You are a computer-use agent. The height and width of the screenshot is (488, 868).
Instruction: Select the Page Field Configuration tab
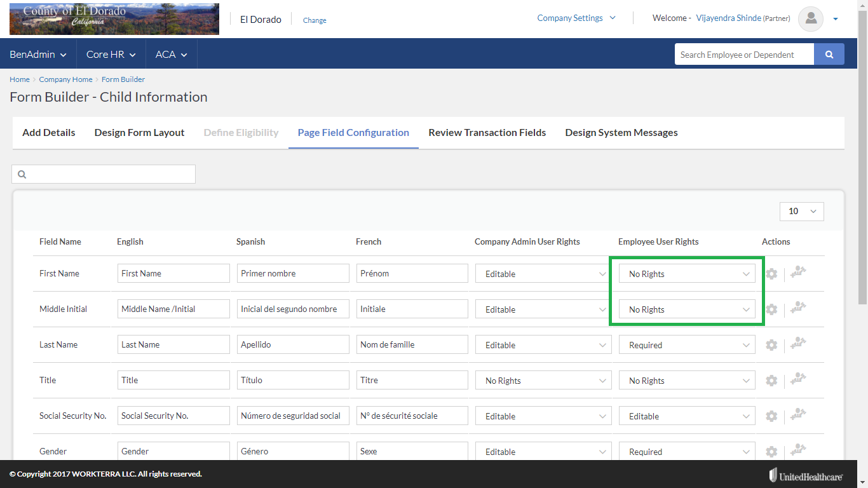click(353, 132)
